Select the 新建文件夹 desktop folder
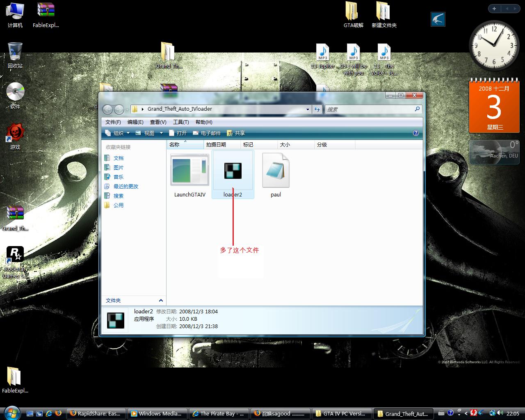Viewport: 525px width, 420px height. coord(384,15)
